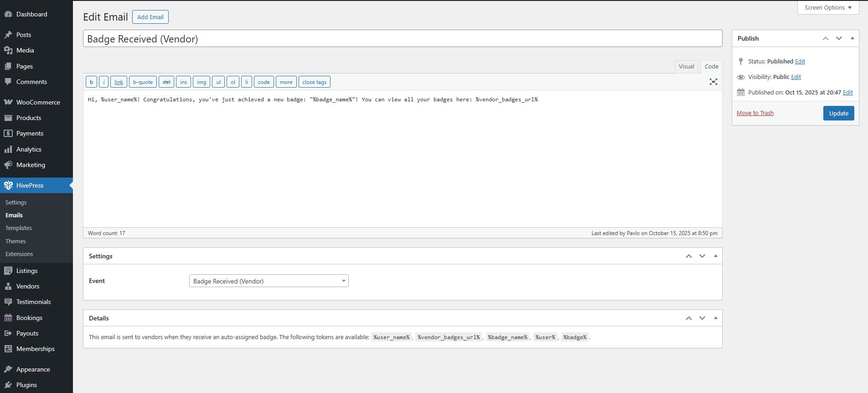Click the Vendors person icon
Image resolution: width=868 pixels, height=393 pixels.
tap(8, 286)
